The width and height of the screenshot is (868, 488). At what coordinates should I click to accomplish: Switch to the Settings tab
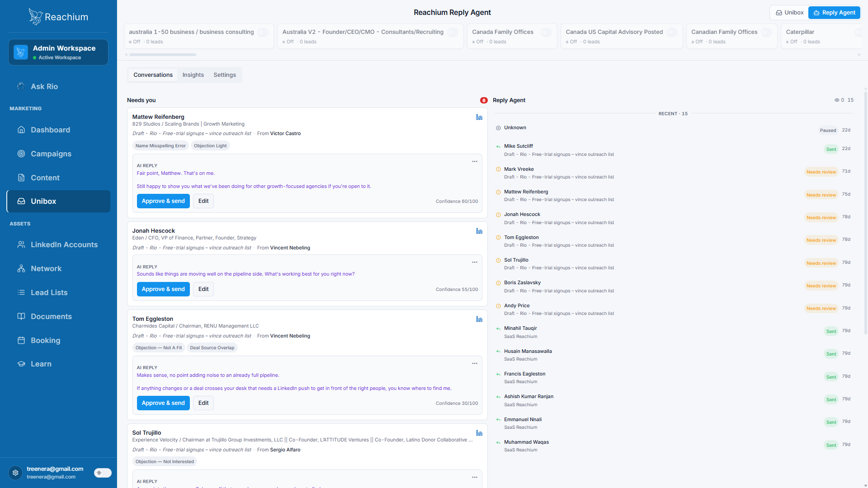pos(225,75)
